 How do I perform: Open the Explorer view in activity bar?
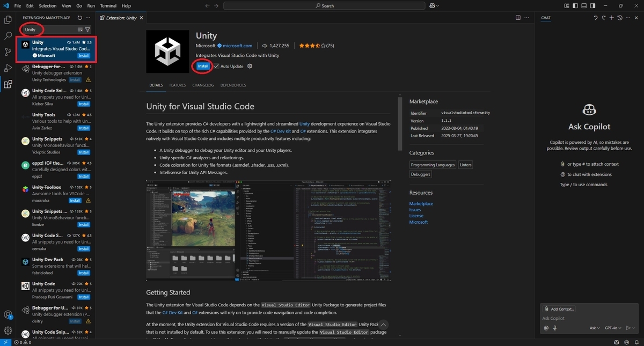[8, 20]
